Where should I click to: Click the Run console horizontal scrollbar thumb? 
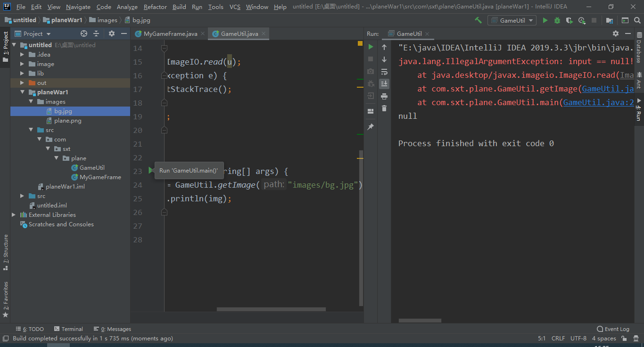click(x=420, y=321)
